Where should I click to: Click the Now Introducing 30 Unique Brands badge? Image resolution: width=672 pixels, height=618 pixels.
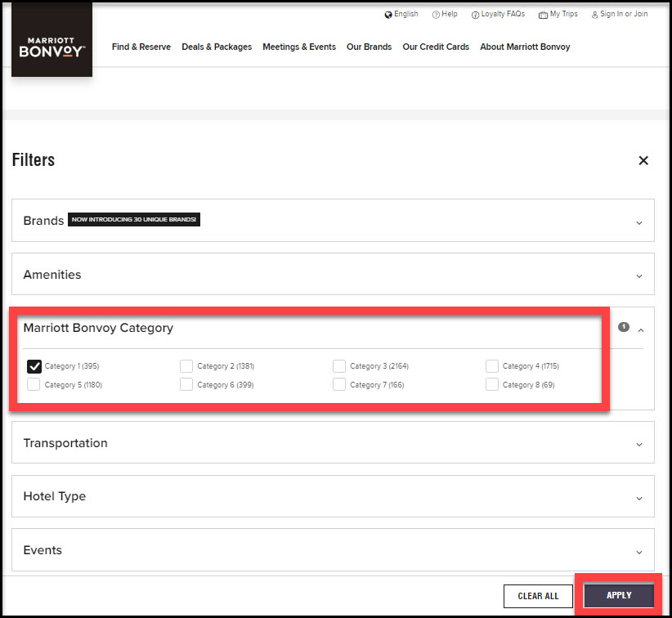point(134,219)
